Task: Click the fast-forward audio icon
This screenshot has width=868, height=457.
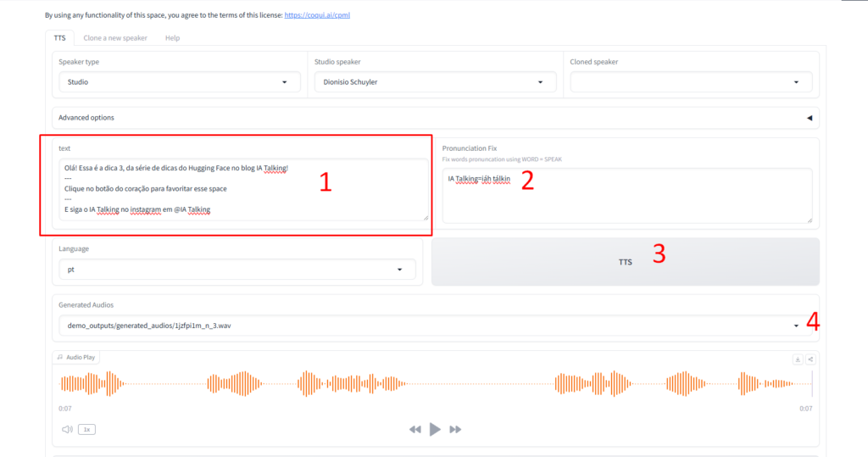Action: pos(455,430)
